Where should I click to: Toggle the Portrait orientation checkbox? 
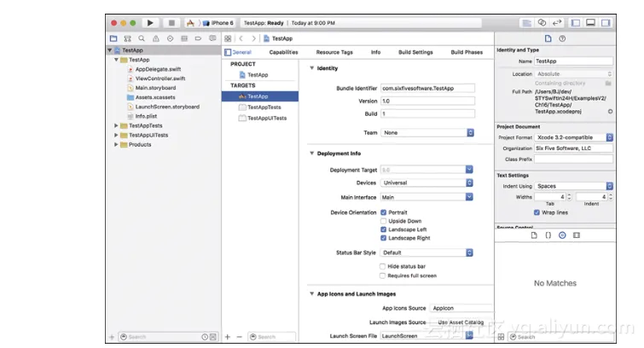click(x=383, y=212)
